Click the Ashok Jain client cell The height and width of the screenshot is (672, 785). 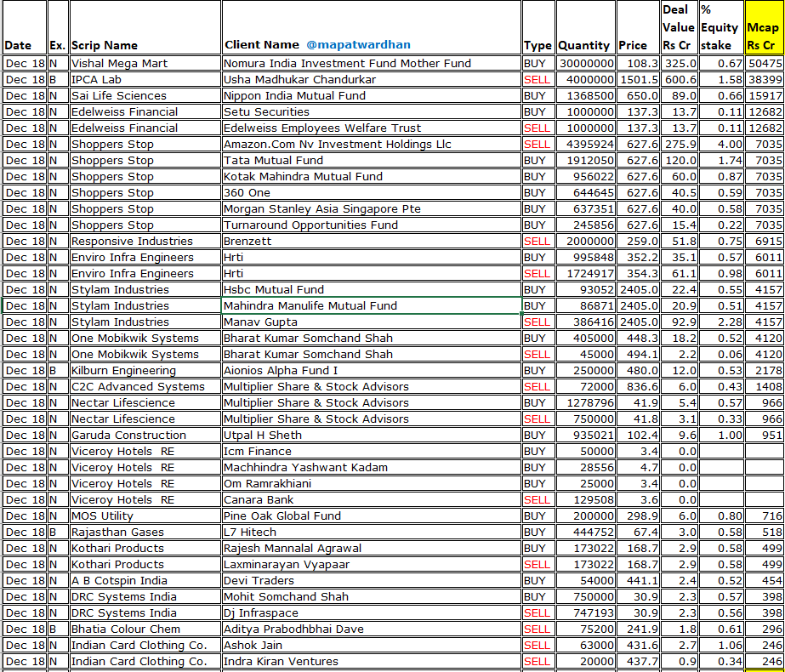pyautogui.click(x=372, y=646)
